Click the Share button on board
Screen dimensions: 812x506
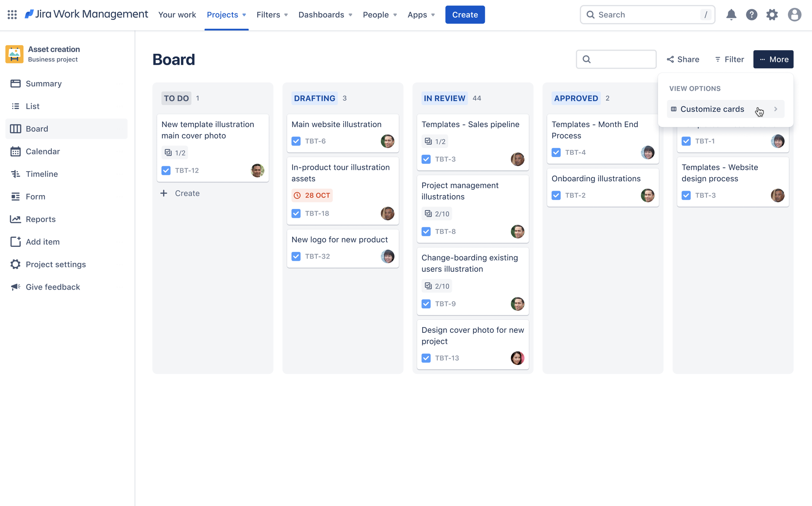coord(683,59)
